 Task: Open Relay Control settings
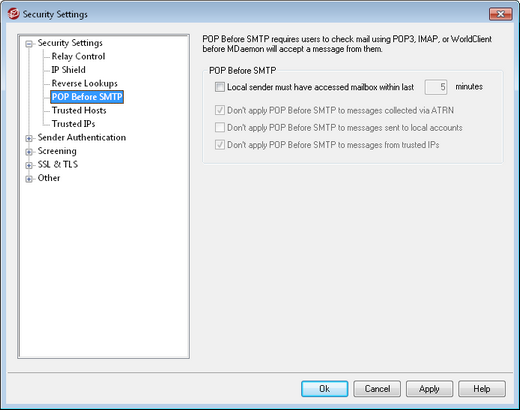coord(78,56)
